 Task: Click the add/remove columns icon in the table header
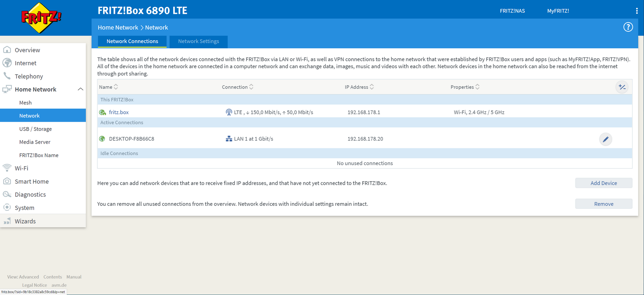tap(622, 87)
